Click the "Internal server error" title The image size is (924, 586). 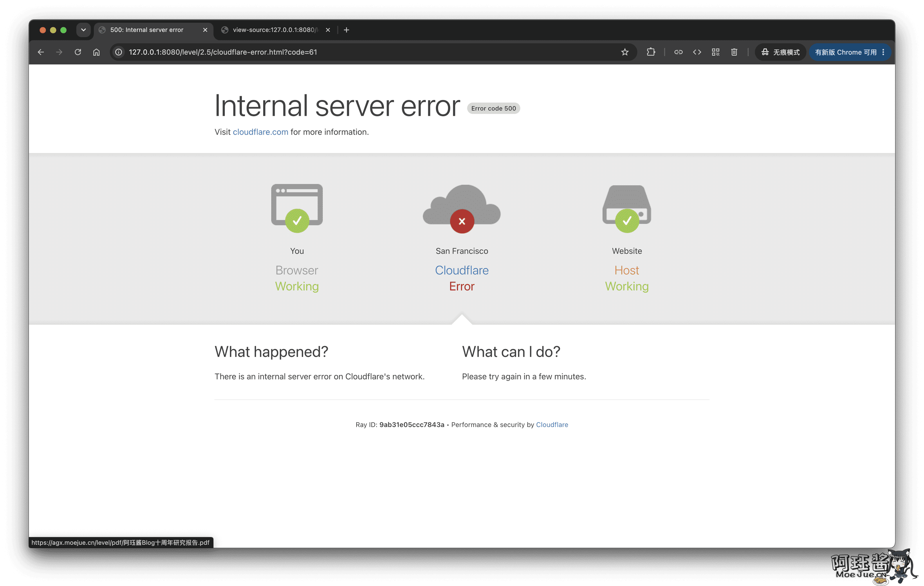[337, 105]
